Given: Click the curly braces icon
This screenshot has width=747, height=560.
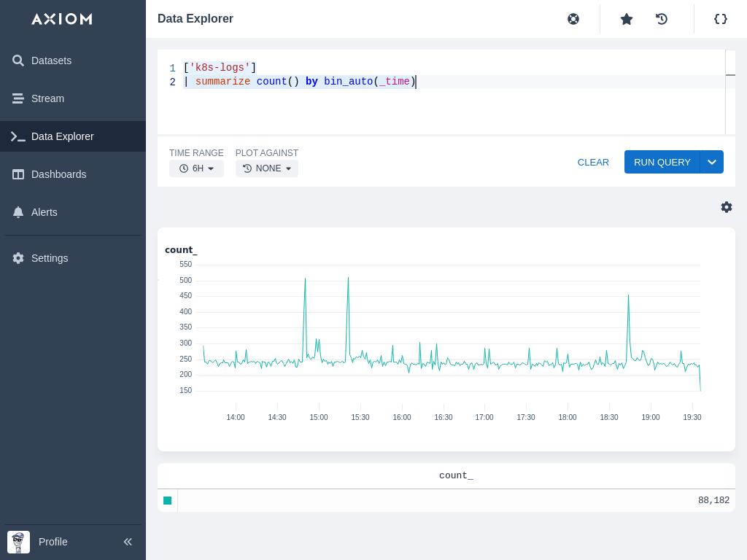Looking at the screenshot, I should coord(721,19).
